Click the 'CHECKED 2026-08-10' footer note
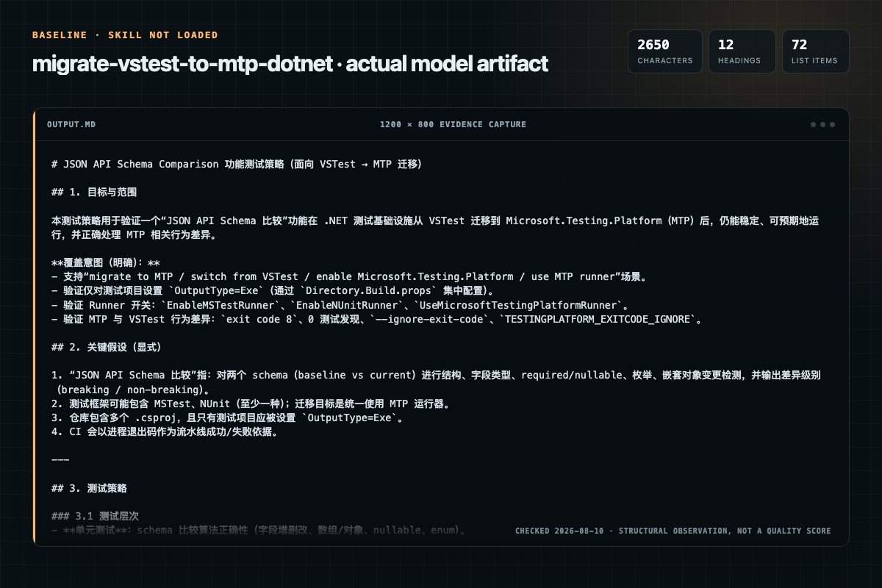Screen dimensions: 882x588 (673, 531)
